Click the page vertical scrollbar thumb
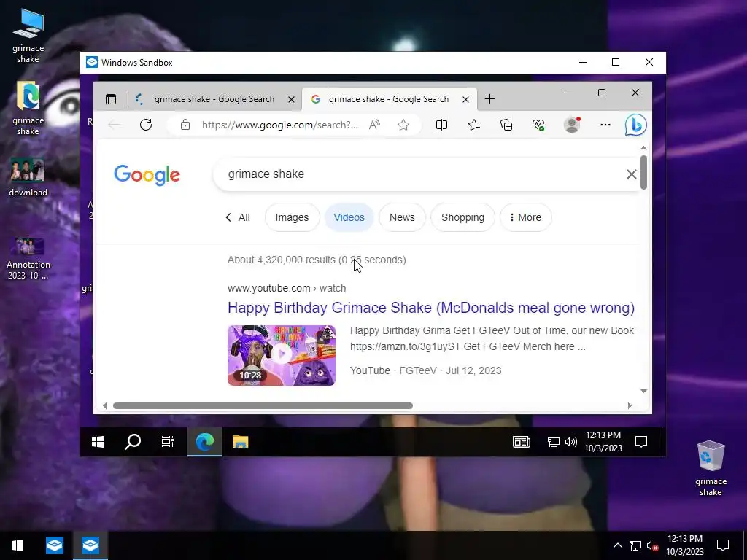The width and height of the screenshot is (747, 560). coord(643,171)
